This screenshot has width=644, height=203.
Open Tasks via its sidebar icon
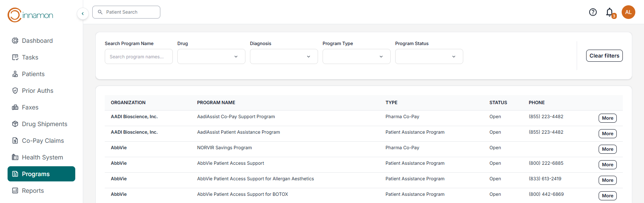pos(15,57)
